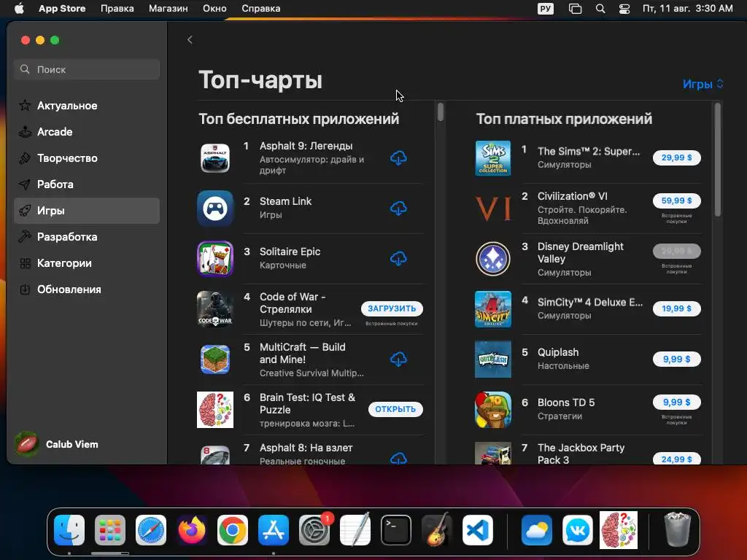Open Spotlight search in menu bar
Screen dimensions: 747x560
[x=600, y=9]
